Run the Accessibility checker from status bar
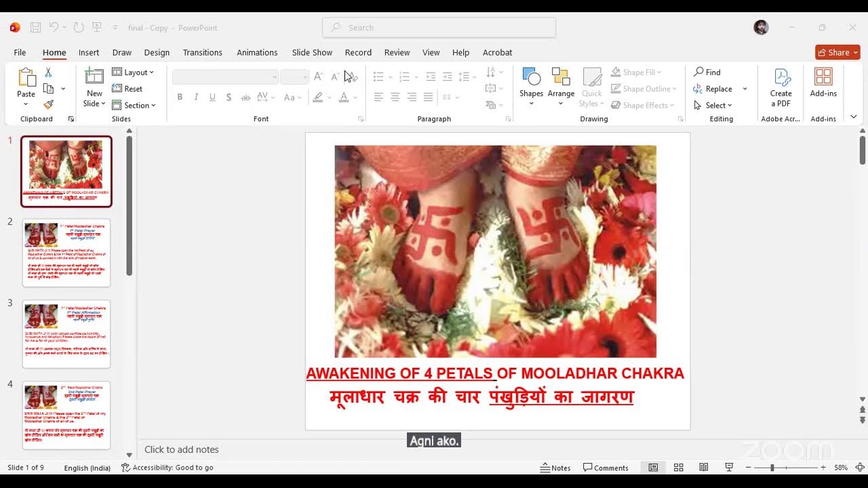Image resolution: width=868 pixels, height=488 pixels. click(x=167, y=468)
